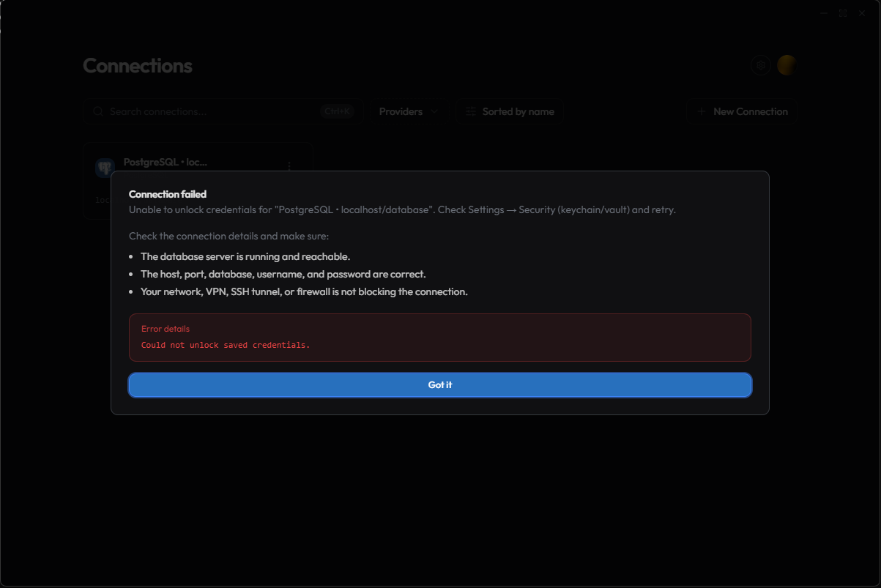Open the gold user avatar
The image size is (881, 588).
(787, 65)
